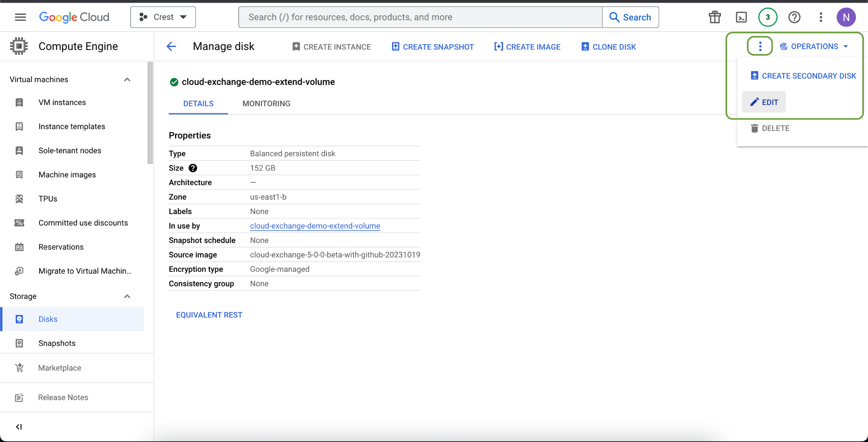Screen dimensions: 868x442
Task: Click the '152 GB' size value
Action: [x=263, y=168]
